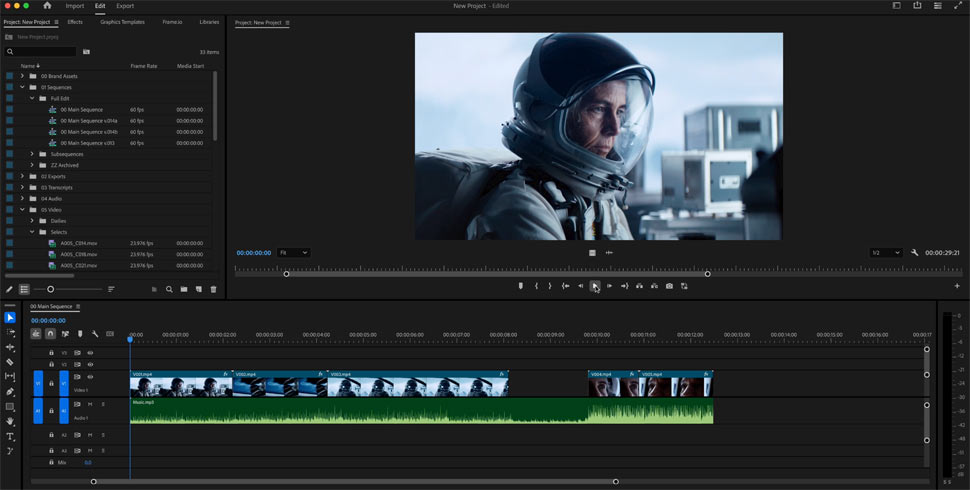Mute the Audio 1 track
970x490 pixels.
coord(89,404)
